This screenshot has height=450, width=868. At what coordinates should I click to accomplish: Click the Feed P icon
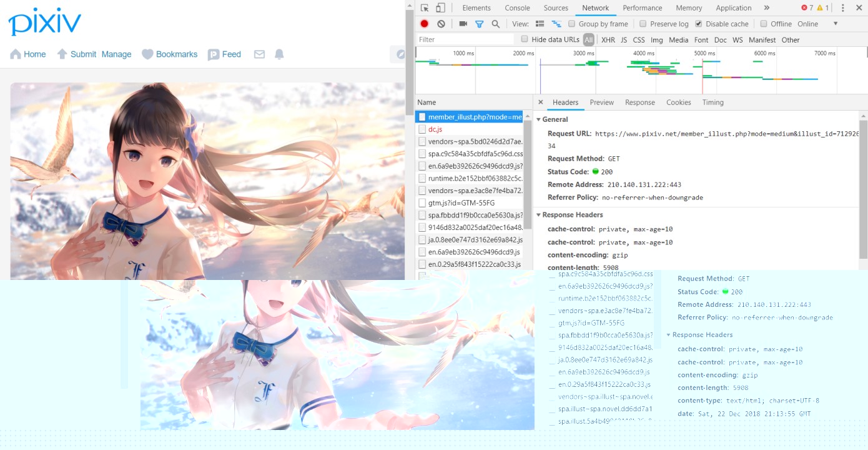pos(214,54)
